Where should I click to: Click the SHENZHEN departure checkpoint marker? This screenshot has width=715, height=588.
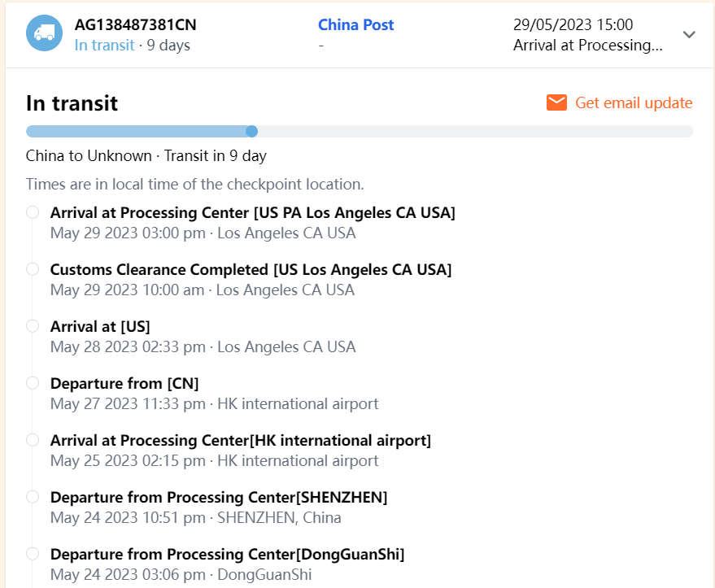[33, 497]
